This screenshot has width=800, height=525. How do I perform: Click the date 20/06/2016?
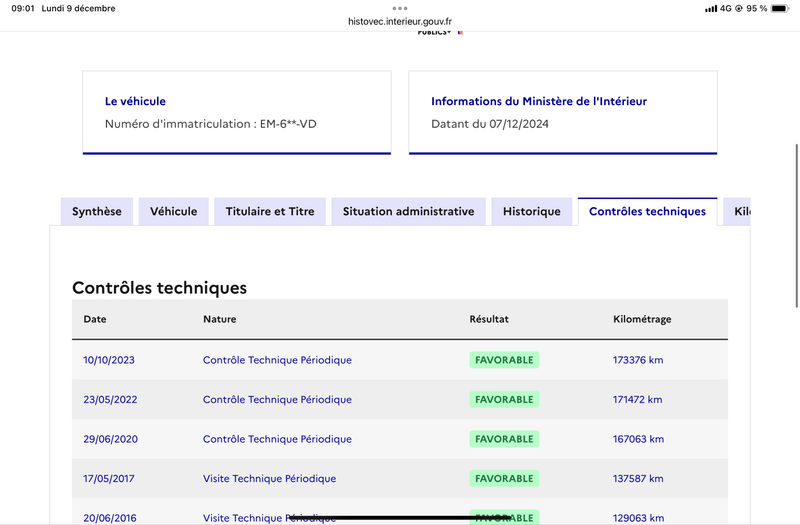(x=110, y=518)
